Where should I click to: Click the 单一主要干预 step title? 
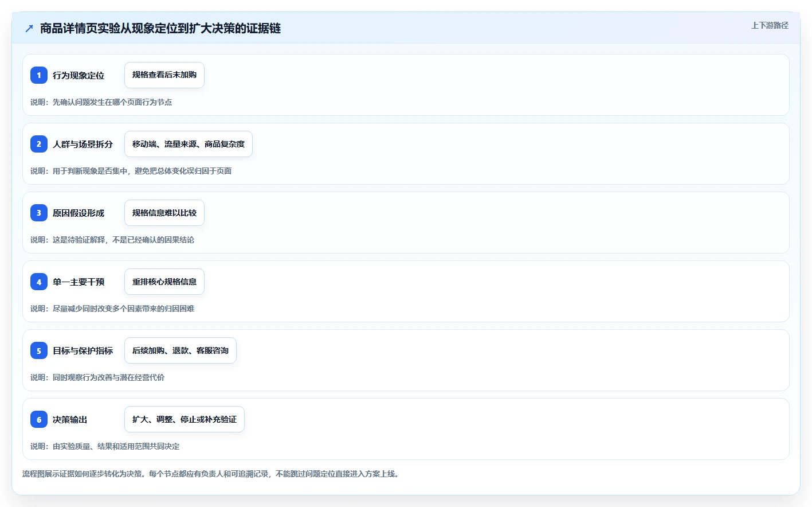pyautogui.click(x=79, y=282)
